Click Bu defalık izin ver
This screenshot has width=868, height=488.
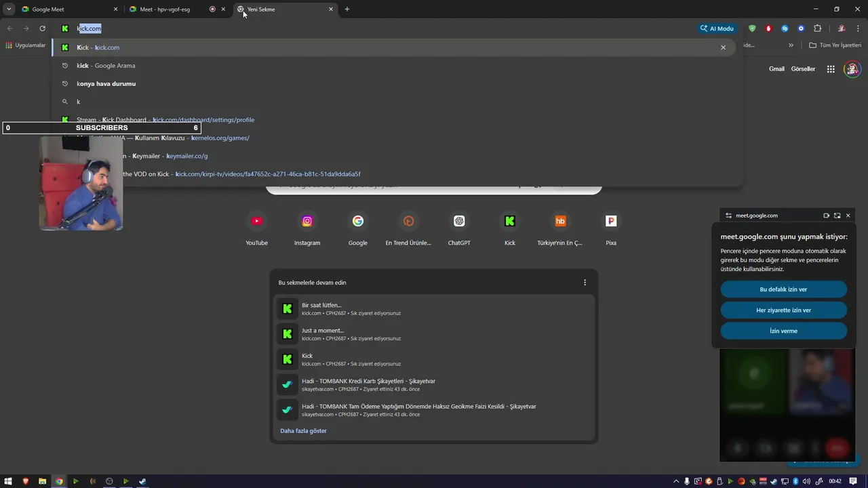[783, 289]
